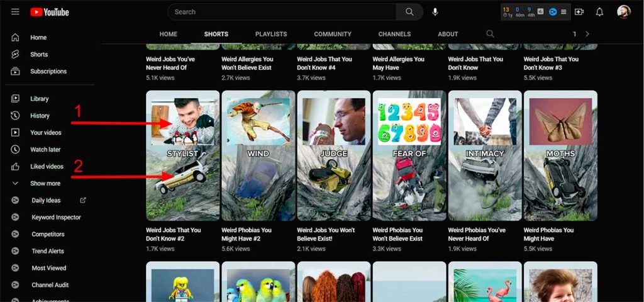The width and height of the screenshot is (644, 302).
Task: Open the notifications bell
Action: tap(599, 12)
